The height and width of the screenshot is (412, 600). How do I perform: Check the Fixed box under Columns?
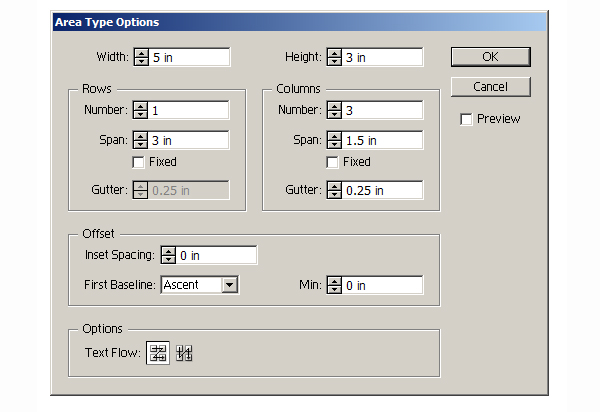point(333,162)
